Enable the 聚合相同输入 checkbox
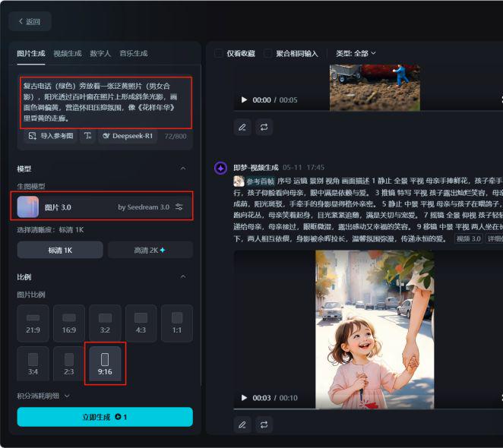The image size is (503, 448). point(268,53)
